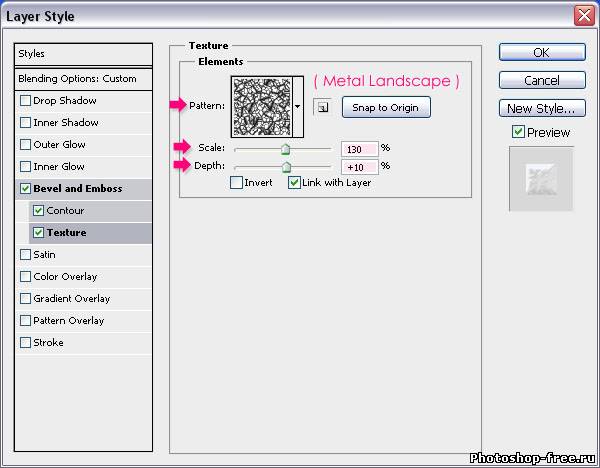
Task: Open the pattern picker dropdown arrow
Action: [298, 106]
